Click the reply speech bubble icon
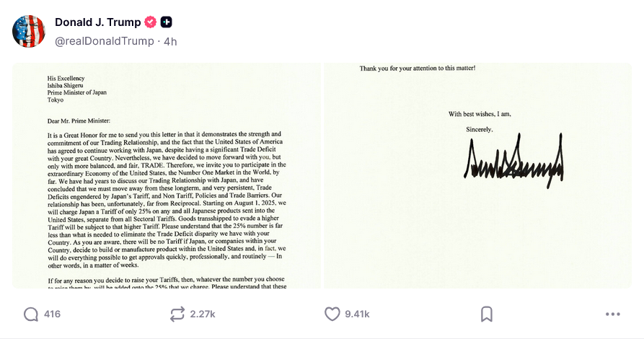Viewport: 644px width, 339px height. (31, 314)
